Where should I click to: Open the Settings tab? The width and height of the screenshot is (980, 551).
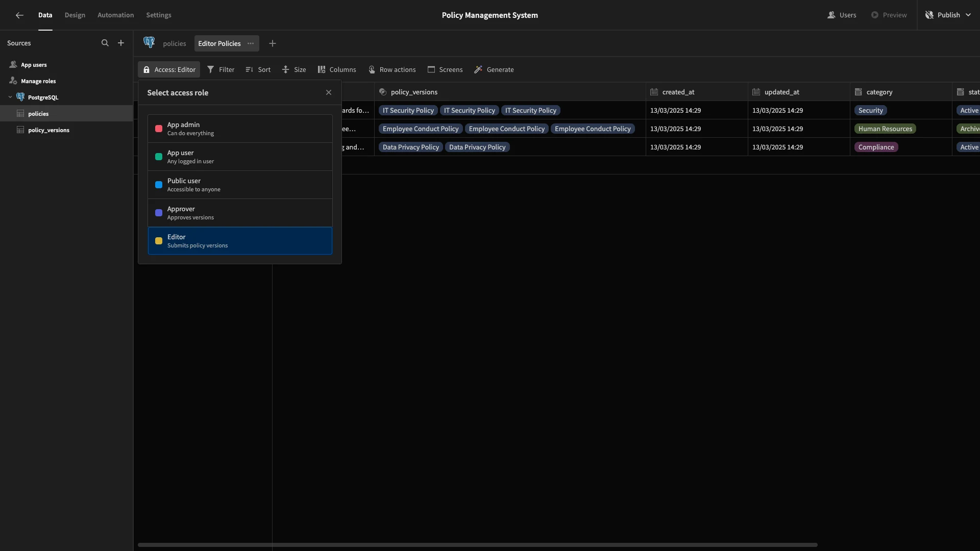(159, 15)
